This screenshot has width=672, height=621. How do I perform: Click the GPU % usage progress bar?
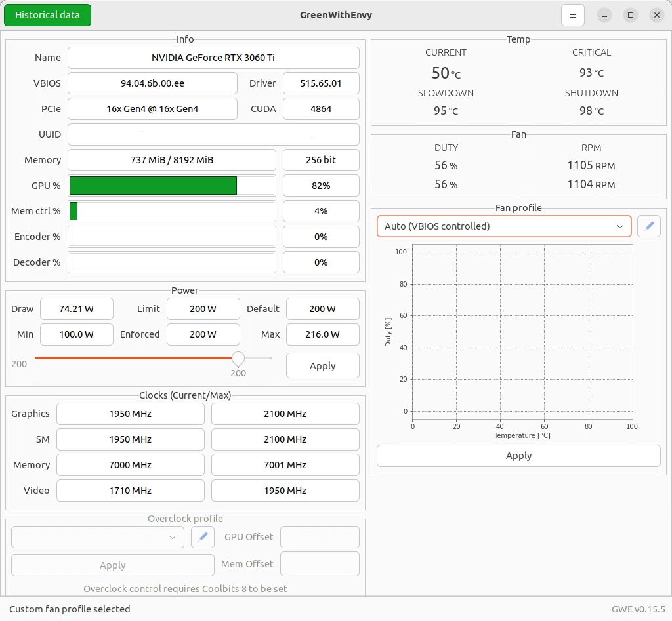coord(172,186)
